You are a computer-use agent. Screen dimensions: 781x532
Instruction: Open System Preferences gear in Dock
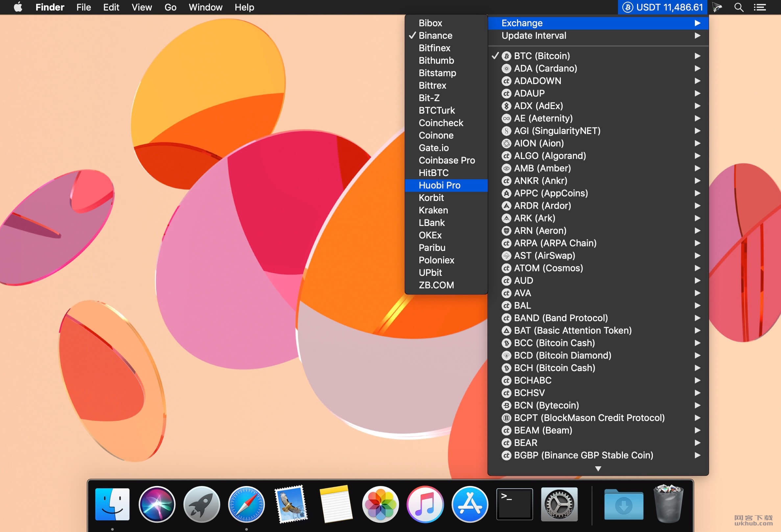pyautogui.click(x=559, y=504)
